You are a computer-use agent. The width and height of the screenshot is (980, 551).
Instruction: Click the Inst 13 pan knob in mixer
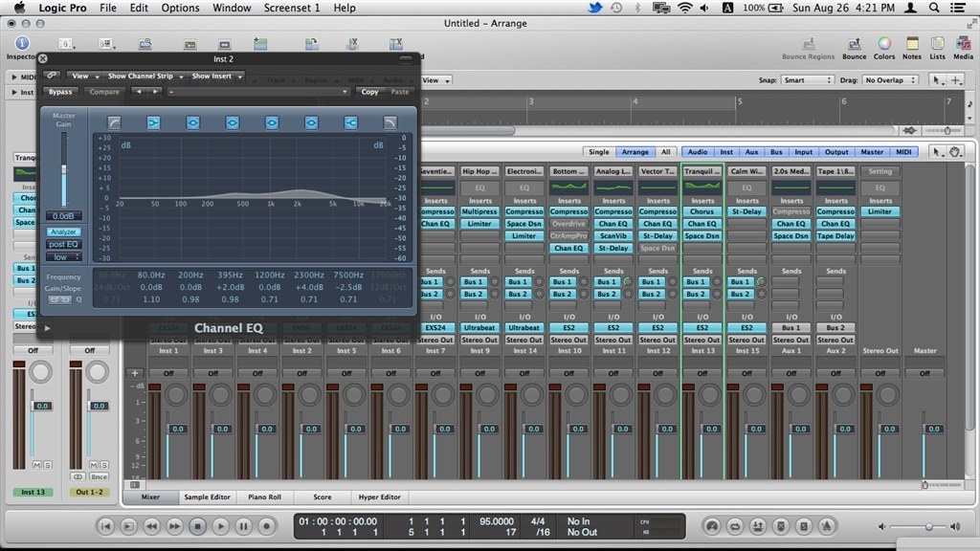(710, 394)
